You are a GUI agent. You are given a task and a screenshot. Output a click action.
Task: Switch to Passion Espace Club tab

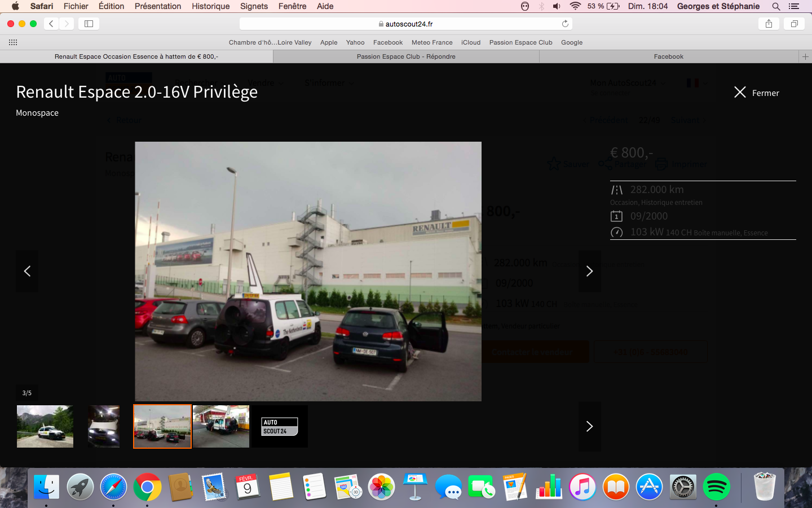click(x=406, y=56)
